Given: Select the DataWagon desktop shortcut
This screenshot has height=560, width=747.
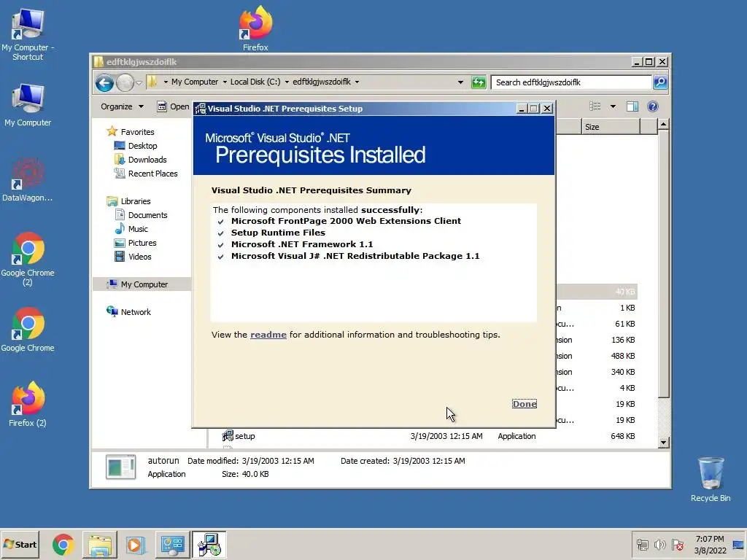Looking at the screenshot, I should pyautogui.click(x=28, y=181).
